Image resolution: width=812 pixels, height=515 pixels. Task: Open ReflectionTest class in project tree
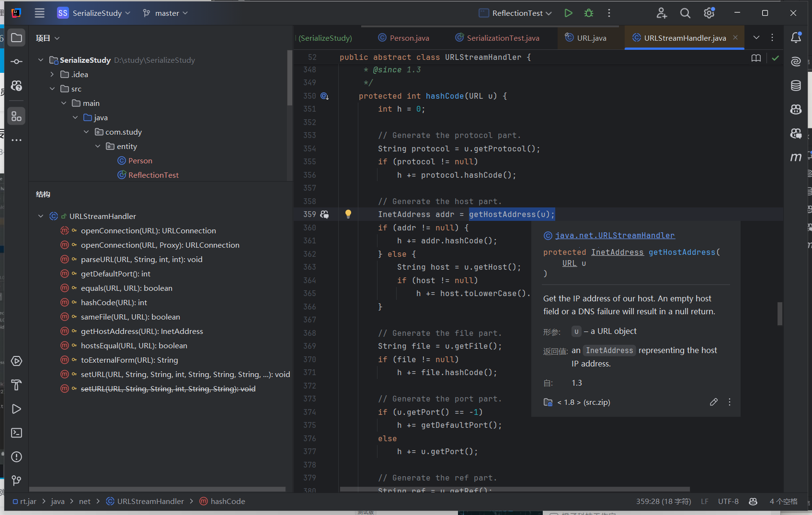click(x=148, y=175)
